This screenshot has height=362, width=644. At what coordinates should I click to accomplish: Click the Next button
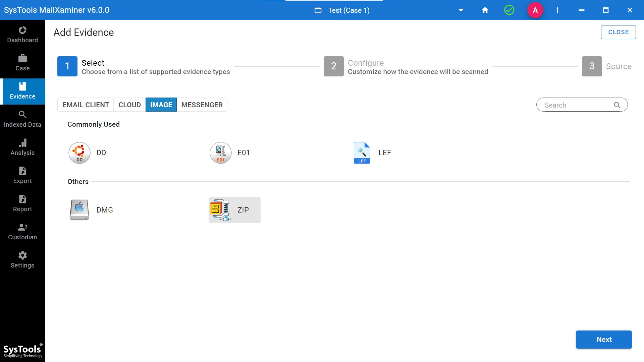pyautogui.click(x=603, y=340)
